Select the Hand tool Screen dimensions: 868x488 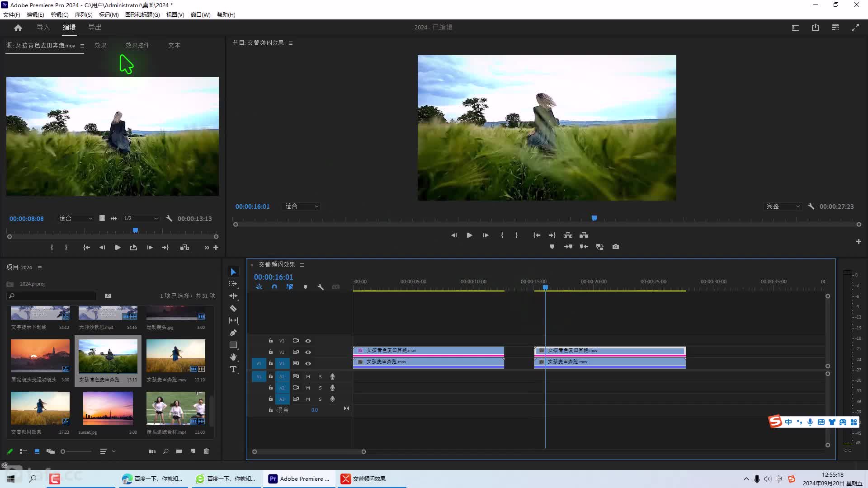tap(233, 357)
